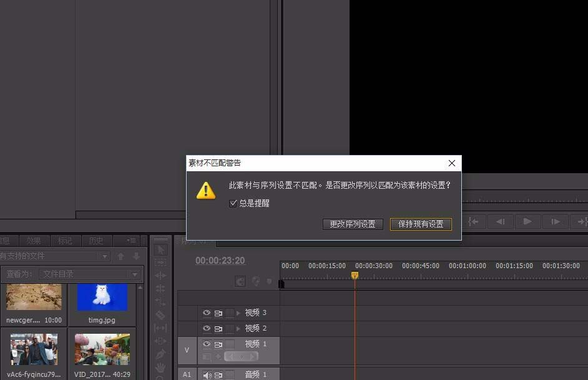Image resolution: width=588 pixels, height=380 pixels.
Task: Switch to the 效果 tab
Action: point(34,241)
